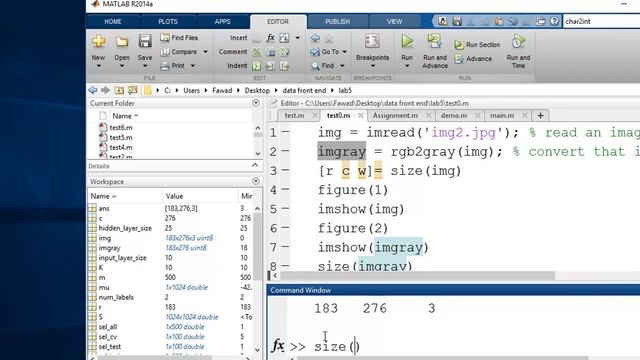Switch to the PLOTS ribbon tab
Image resolution: width=640 pixels, height=360 pixels.
[168, 22]
